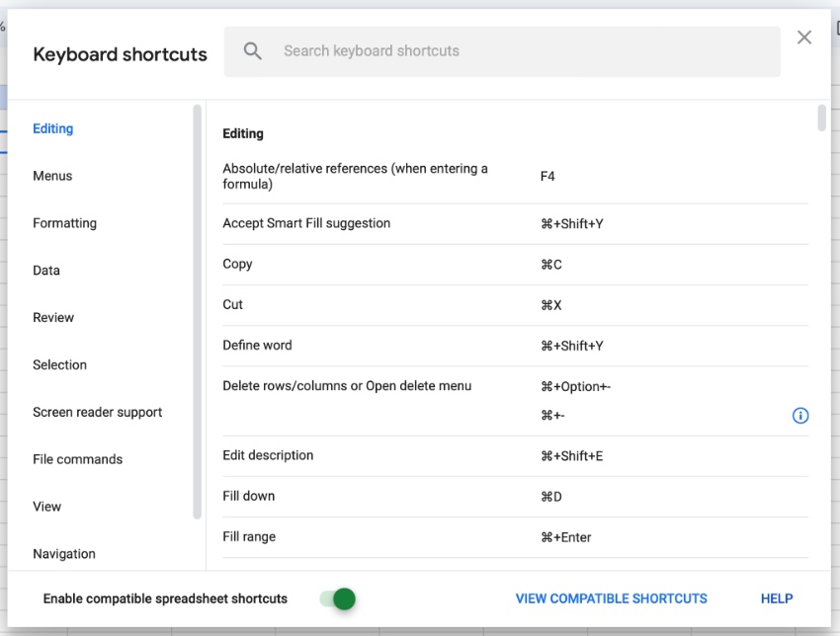
Task: Close the Keyboard shortcuts dialog
Action: [x=804, y=37]
